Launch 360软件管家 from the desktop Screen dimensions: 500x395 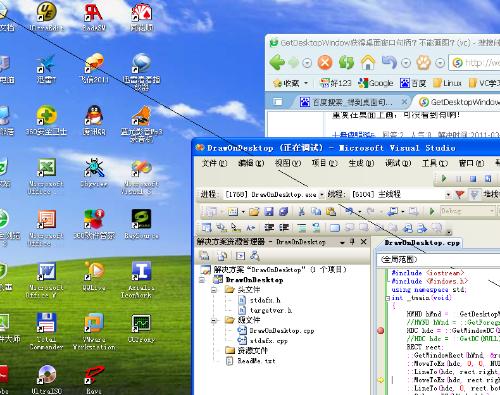click(x=94, y=225)
